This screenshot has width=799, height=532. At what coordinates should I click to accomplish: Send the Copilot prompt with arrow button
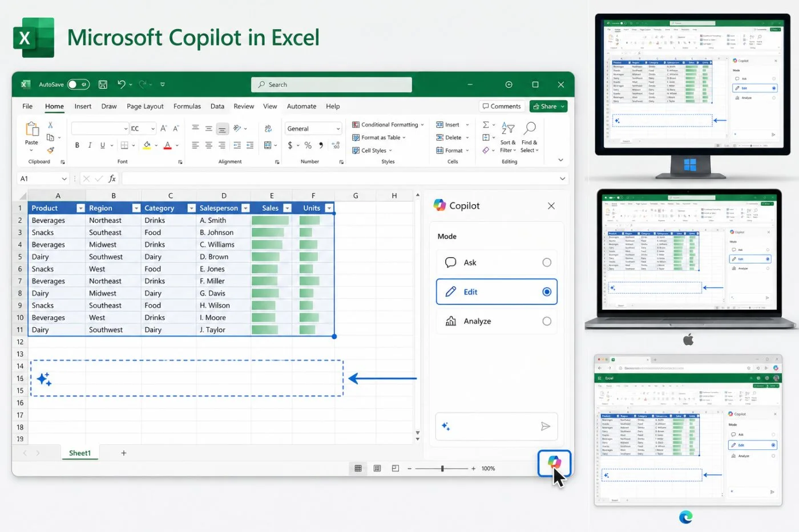tap(546, 427)
